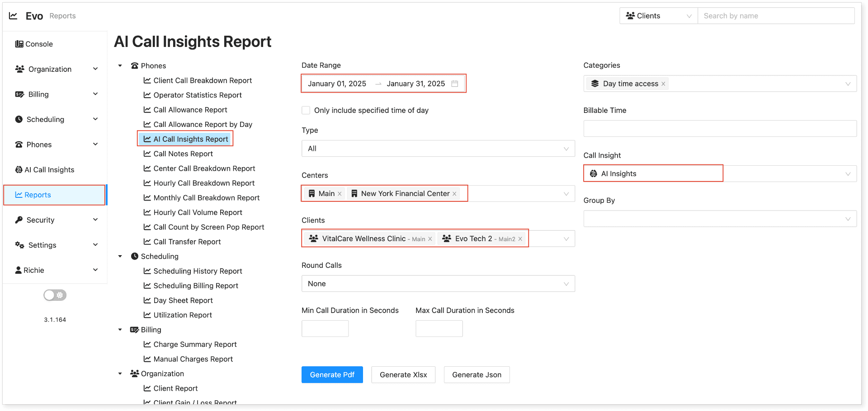Click the Billing group icon in report tree
The height and width of the screenshot is (411, 868).
click(134, 330)
